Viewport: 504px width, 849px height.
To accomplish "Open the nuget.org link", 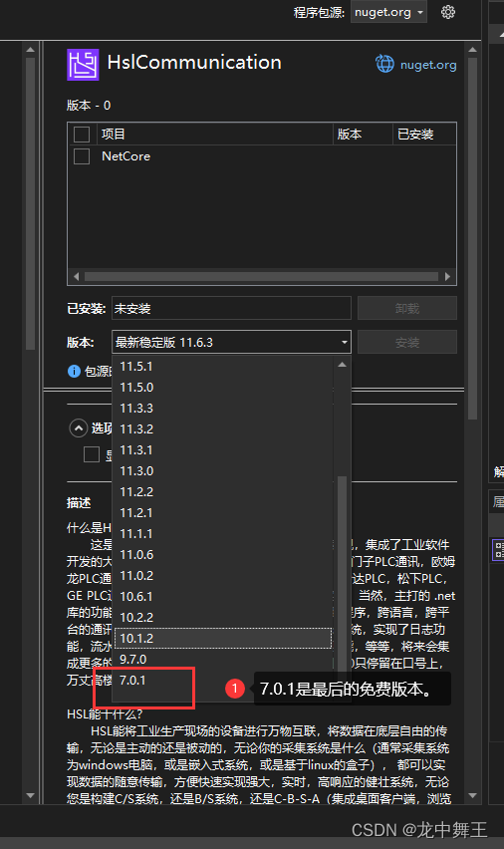I will pos(428,65).
